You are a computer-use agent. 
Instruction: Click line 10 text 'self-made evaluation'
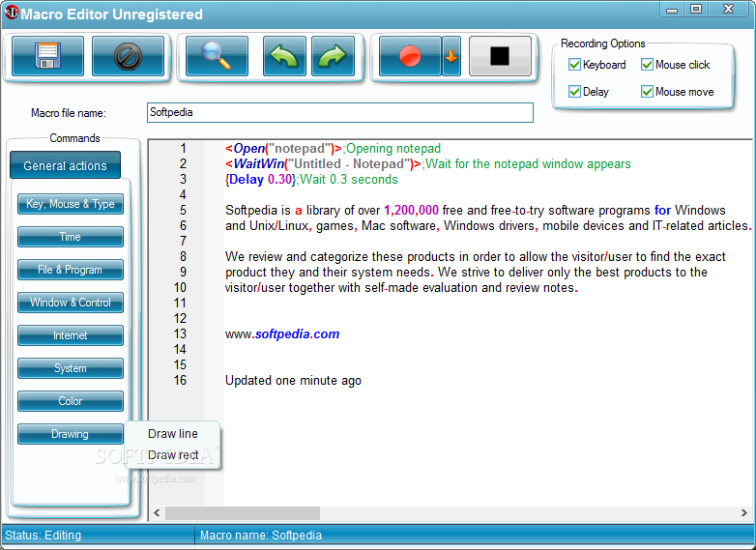pos(421,288)
